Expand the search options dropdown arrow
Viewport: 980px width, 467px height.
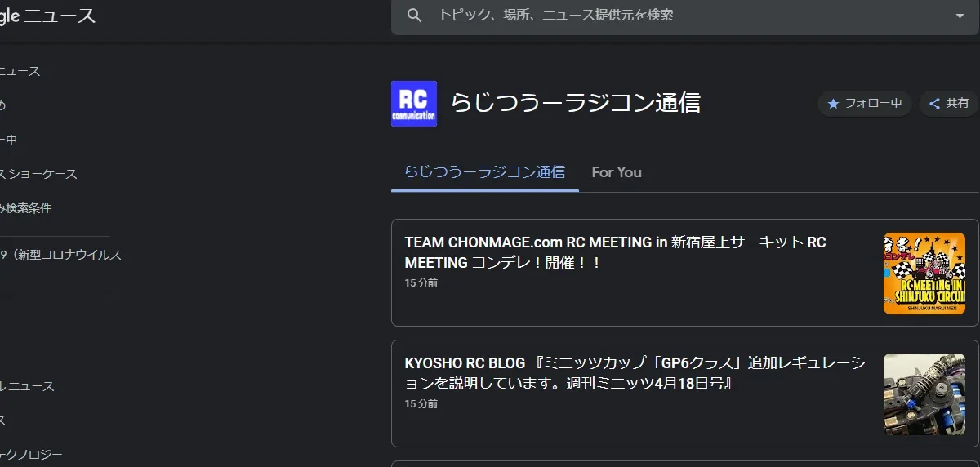point(960,16)
